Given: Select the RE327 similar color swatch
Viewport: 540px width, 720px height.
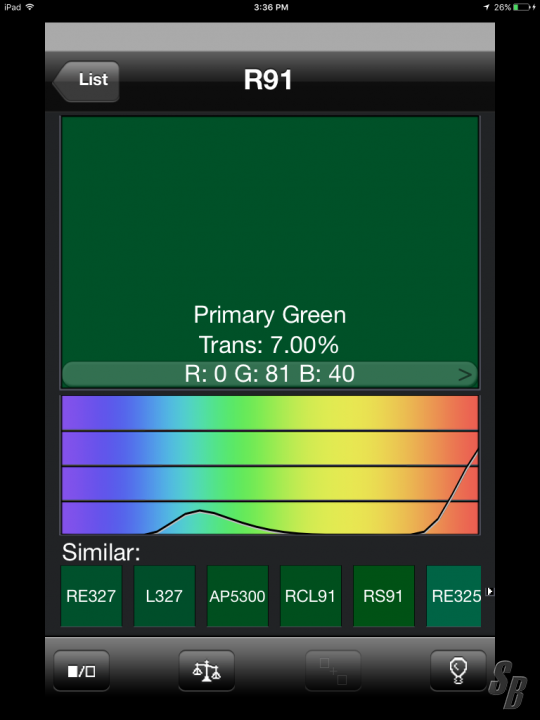Looking at the screenshot, I should coord(91,596).
